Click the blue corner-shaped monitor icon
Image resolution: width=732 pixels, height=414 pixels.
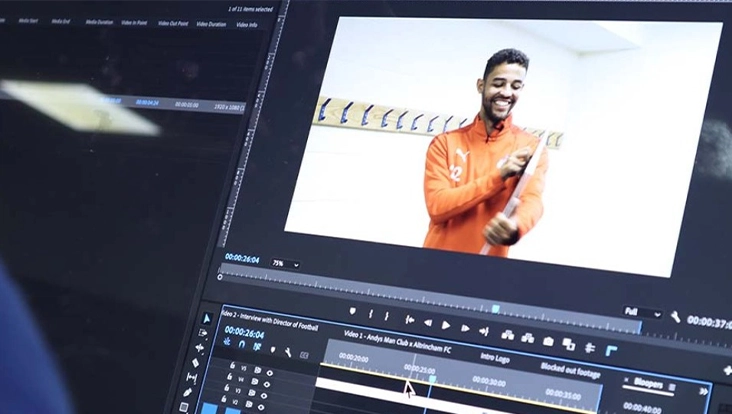click(612, 351)
